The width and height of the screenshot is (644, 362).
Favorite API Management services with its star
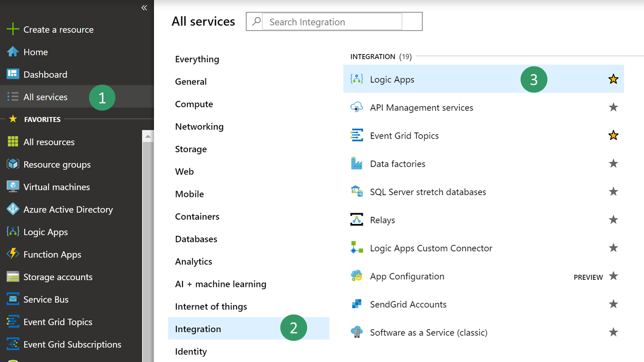613,107
